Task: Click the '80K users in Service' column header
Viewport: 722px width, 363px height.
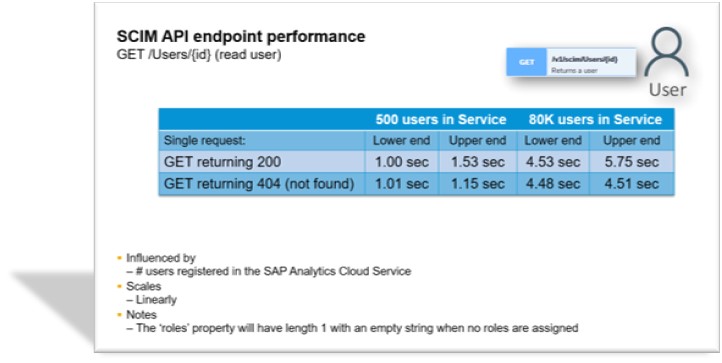Action: [595, 120]
